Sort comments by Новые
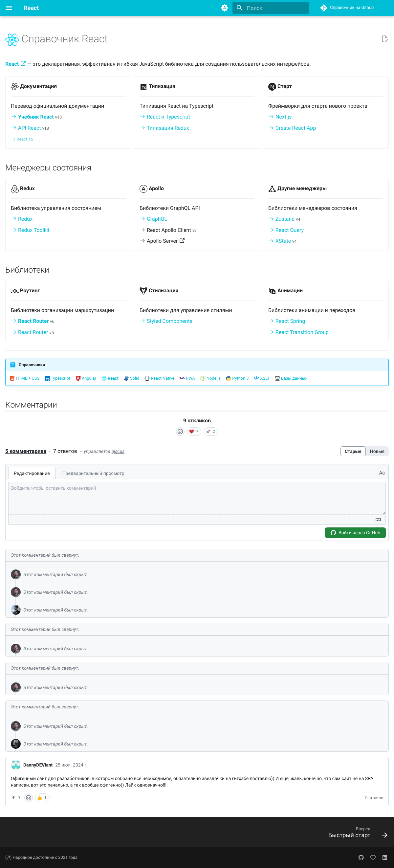Viewport: 394px width, 868px height. pyautogui.click(x=377, y=452)
